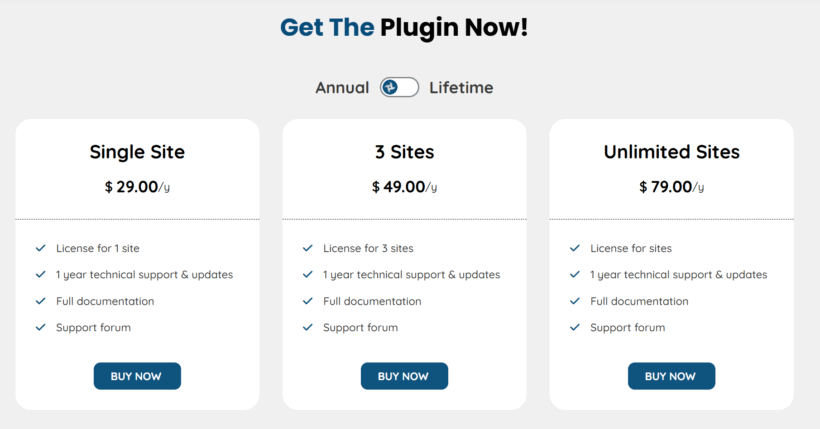Click checkmark beside License for 1 site

41,248
